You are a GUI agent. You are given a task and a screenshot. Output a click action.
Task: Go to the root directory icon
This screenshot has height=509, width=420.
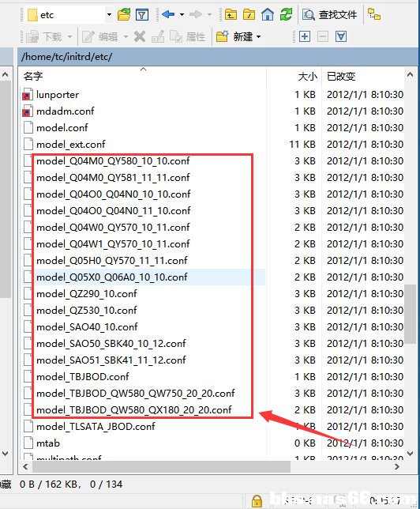(249, 14)
